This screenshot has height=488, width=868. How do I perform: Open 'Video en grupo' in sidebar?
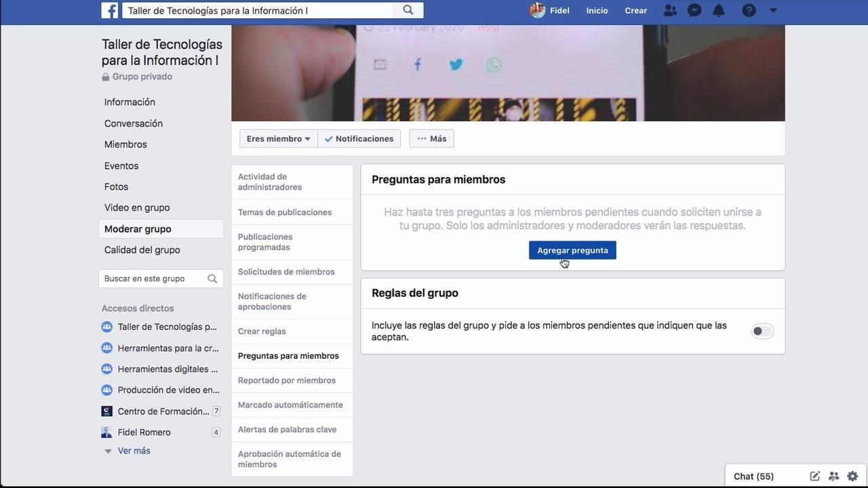coord(137,207)
